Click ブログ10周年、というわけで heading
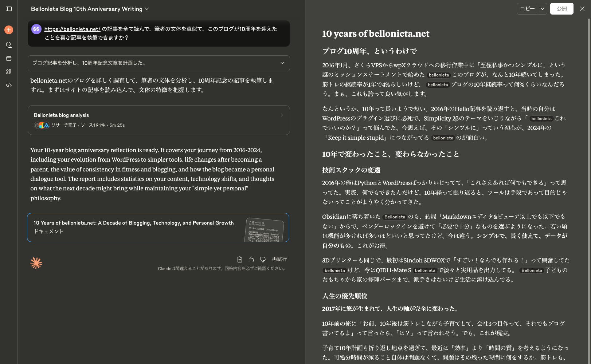The width and height of the screenshot is (591, 364). [369, 51]
